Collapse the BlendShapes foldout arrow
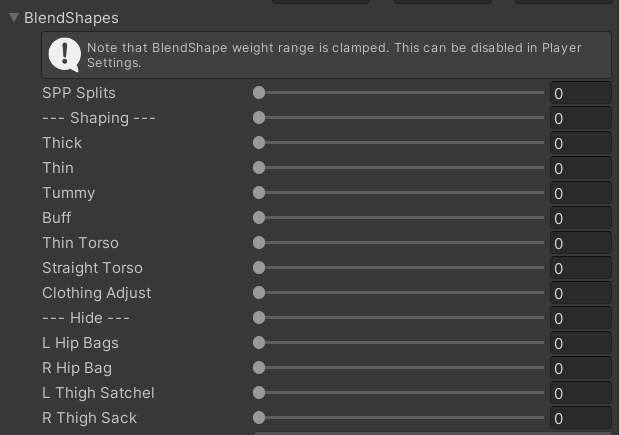 coord(14,18)
